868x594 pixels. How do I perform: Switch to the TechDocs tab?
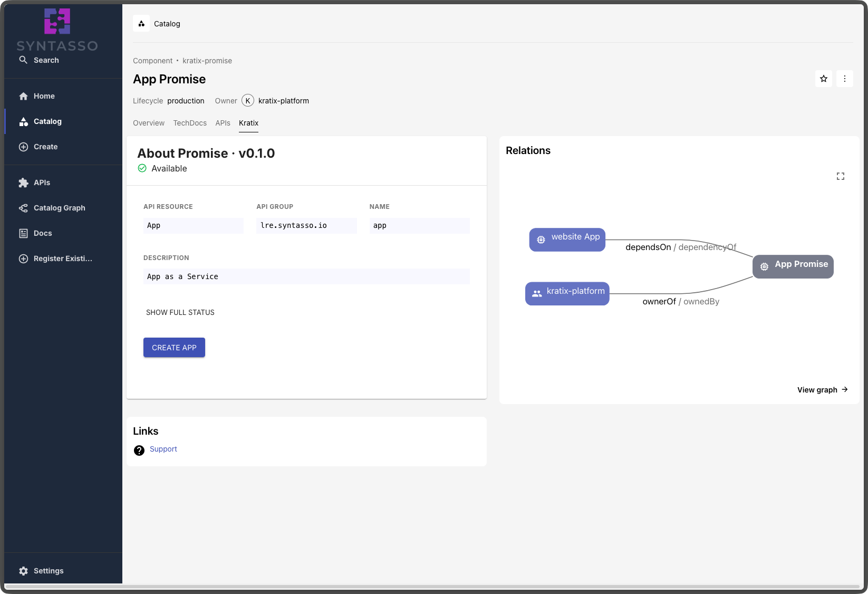point(190,123)
